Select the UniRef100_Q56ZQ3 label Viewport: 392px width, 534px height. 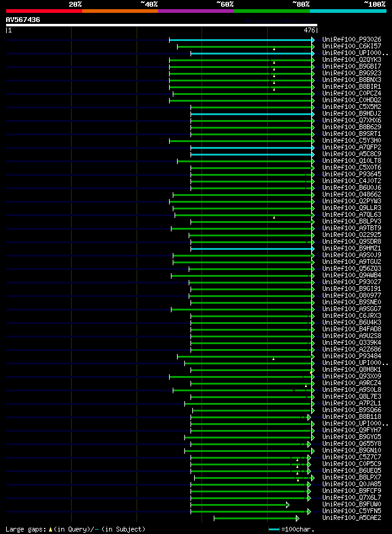(352, 268)
